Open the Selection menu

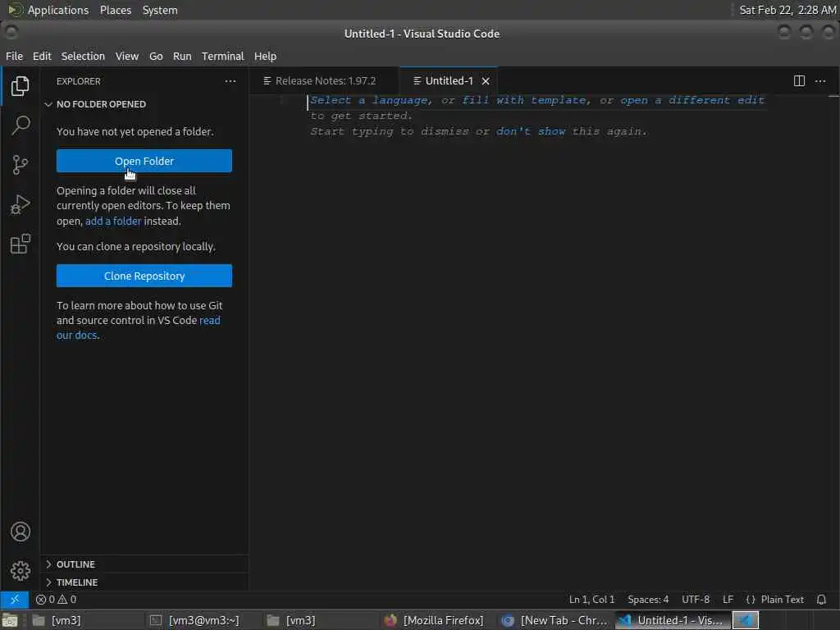click(x=83, y=57)
